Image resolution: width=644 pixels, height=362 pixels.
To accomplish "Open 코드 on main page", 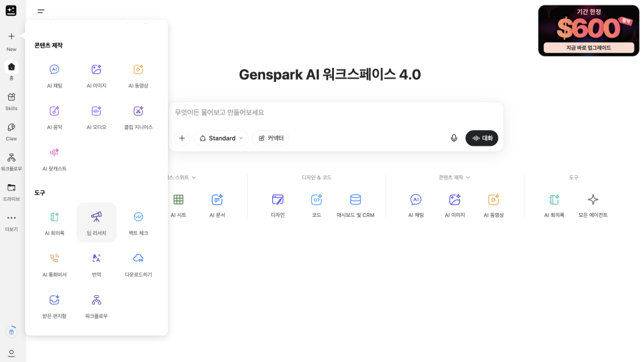I will pyautogui.click(x=316, y=206).
